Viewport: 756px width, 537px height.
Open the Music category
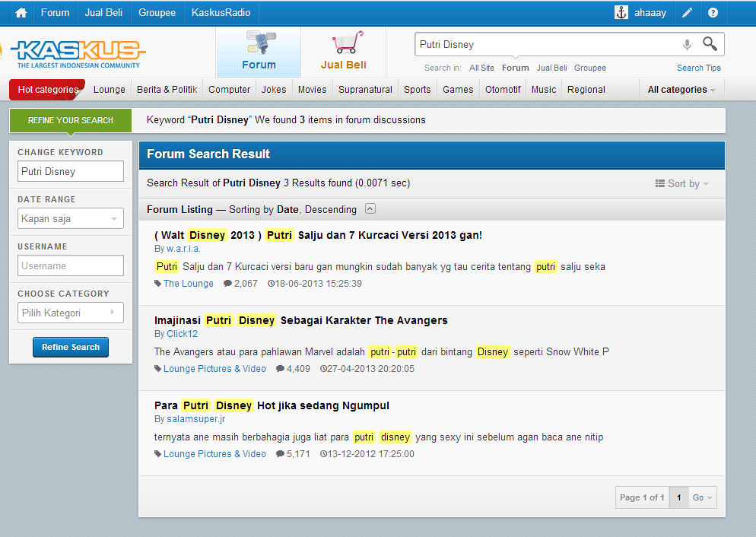pyautogui.click(x=544, y=90)
